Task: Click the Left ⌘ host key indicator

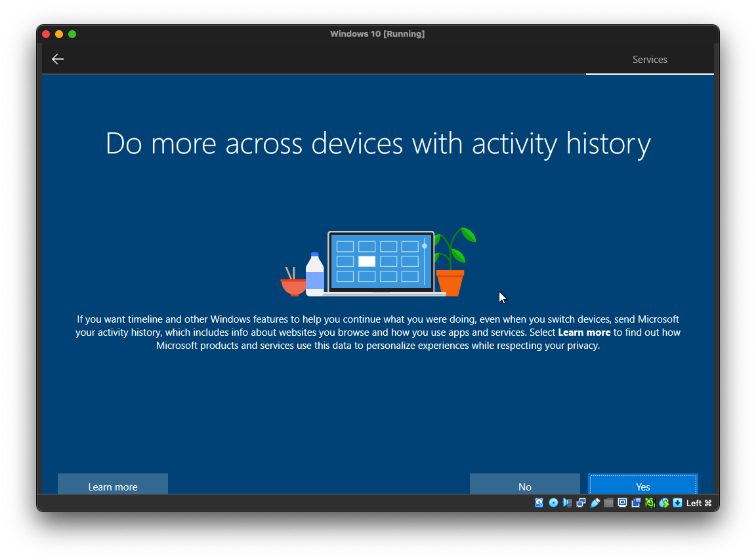Action: click(698, 503)
